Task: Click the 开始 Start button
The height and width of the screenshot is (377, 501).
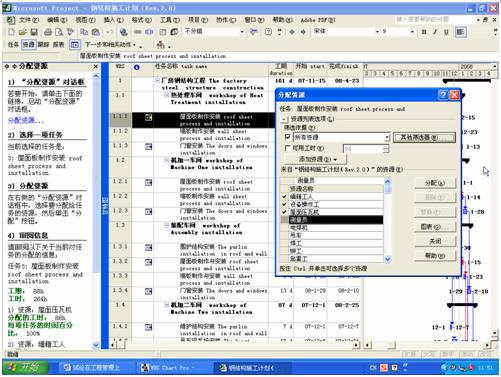Action: (x=25, y=367)
